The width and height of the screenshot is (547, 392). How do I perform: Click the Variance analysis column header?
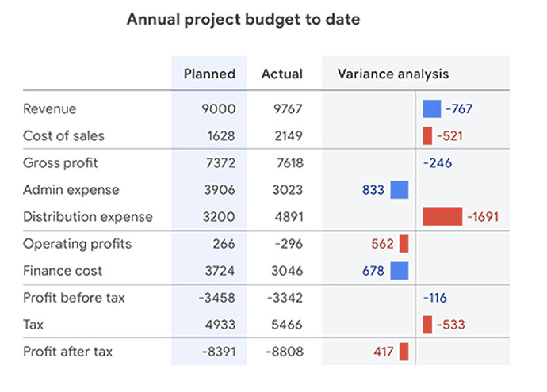[x=392, y=74]
